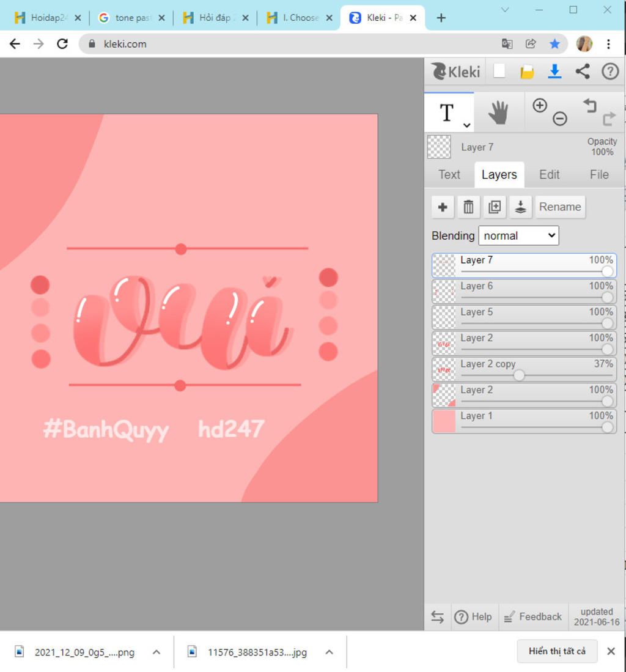Click the Layer 6 opacity slider handle

click(x=607, y=297)
